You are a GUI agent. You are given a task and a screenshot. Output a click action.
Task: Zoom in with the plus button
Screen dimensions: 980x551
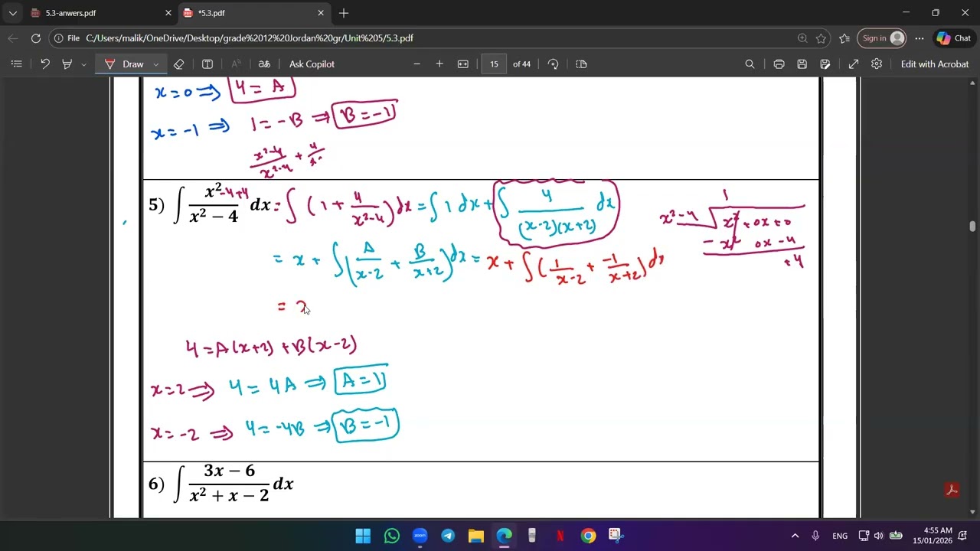(439, 64)
